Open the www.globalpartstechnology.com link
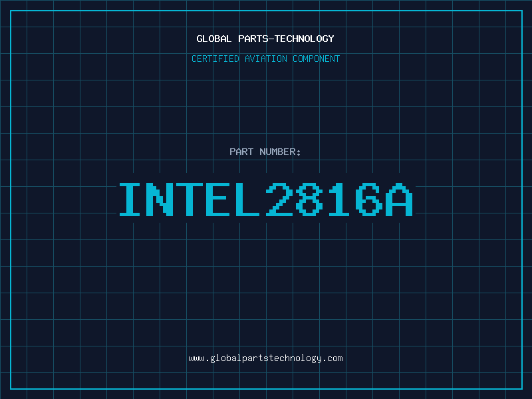Viewport: 532px width, 399px height. coord(265,358)
